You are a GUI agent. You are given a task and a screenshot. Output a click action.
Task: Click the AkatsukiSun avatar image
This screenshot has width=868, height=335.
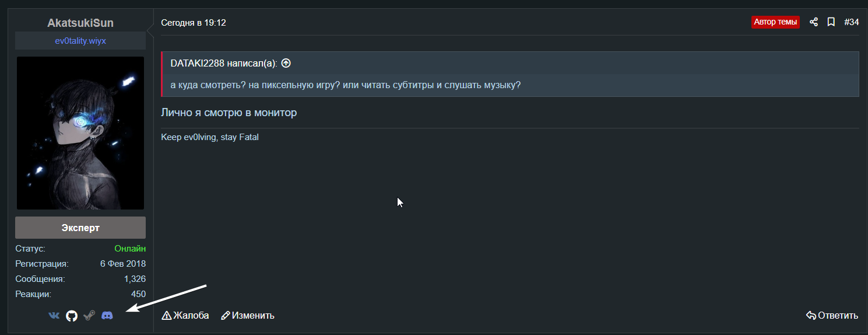(80, 133)
